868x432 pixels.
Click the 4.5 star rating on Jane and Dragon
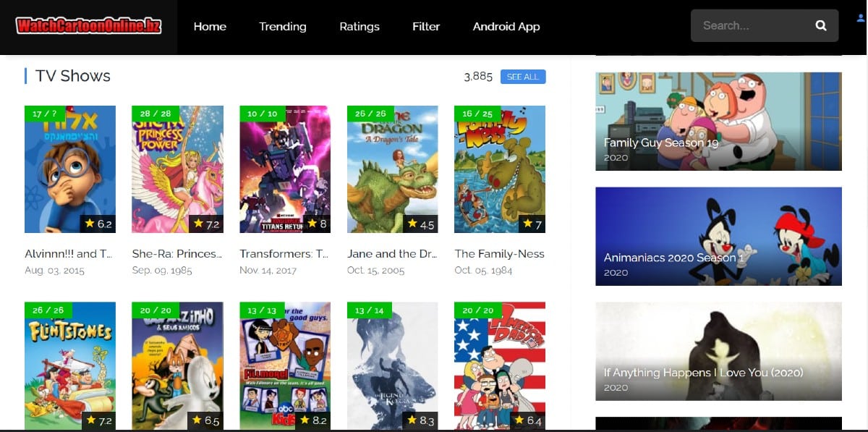(x=420, y=224)
